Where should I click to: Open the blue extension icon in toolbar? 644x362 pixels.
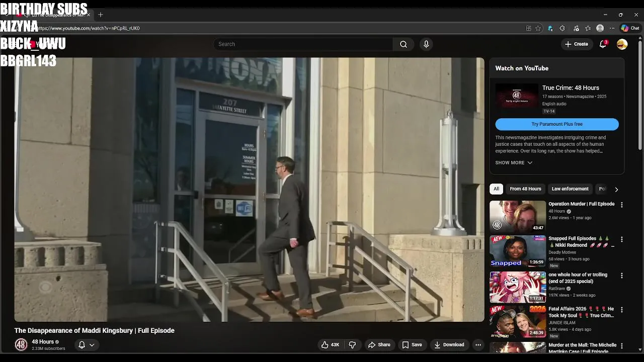(550, 28)
